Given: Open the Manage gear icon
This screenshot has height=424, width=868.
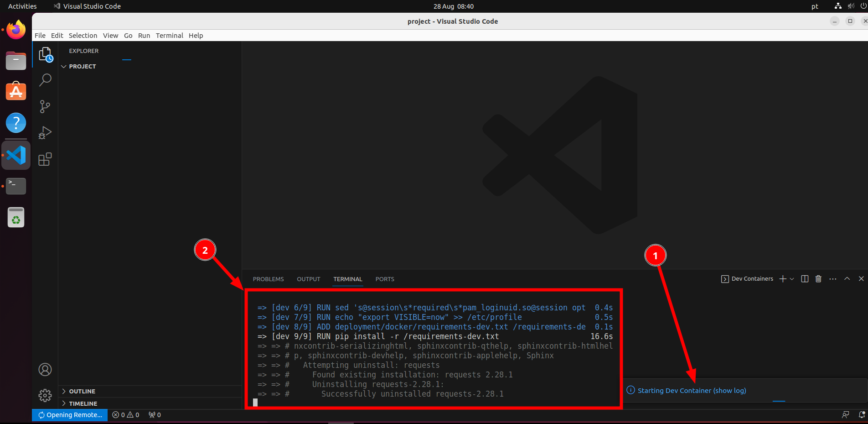Looking at the screenshot, I should tap(45, 395).
